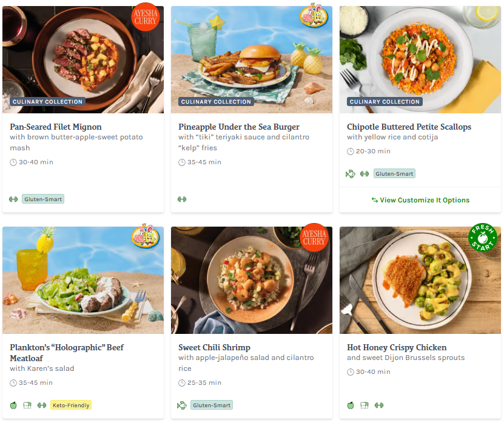
Task: Click the Chipotle Buttered Petite Scallops photo
Action: tap(420, 55)
